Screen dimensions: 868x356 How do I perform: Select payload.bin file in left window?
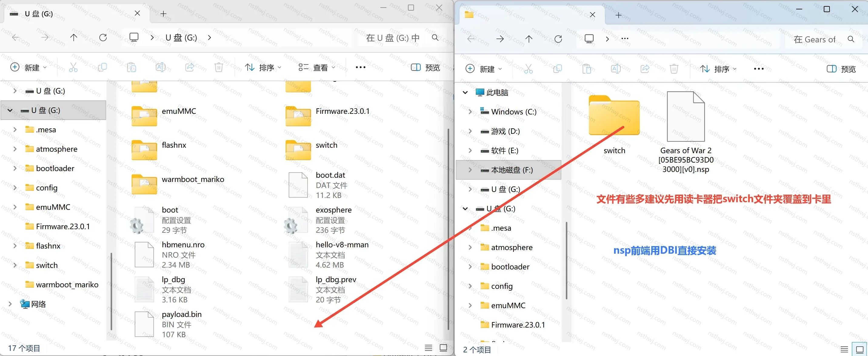click(169, 324)
